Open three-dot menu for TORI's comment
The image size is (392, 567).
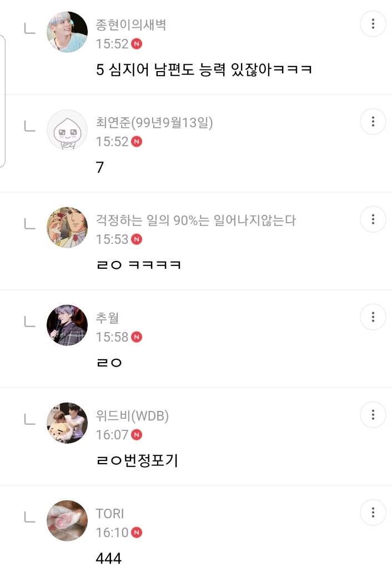pos(373,513)
